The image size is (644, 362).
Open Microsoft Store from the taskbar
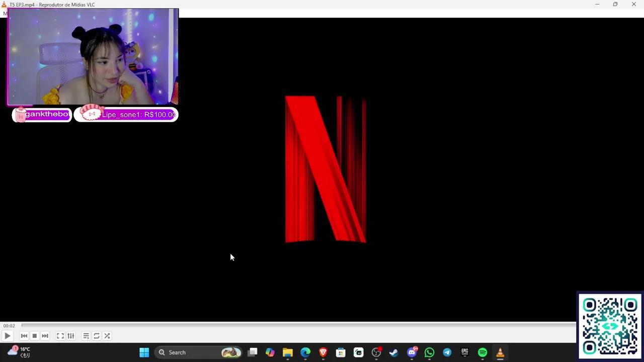(x=341, y=352)
